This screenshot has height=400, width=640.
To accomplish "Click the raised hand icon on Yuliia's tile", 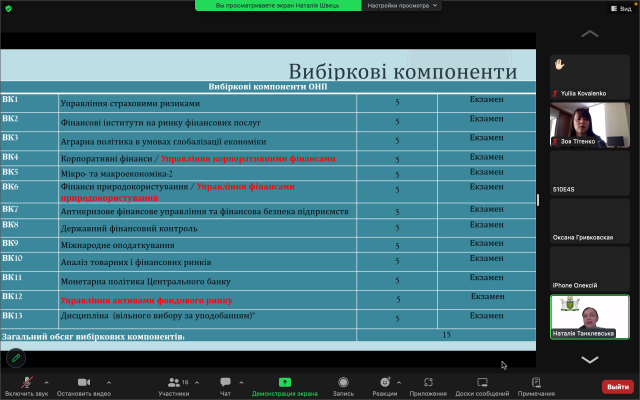I will coord(559,64).
